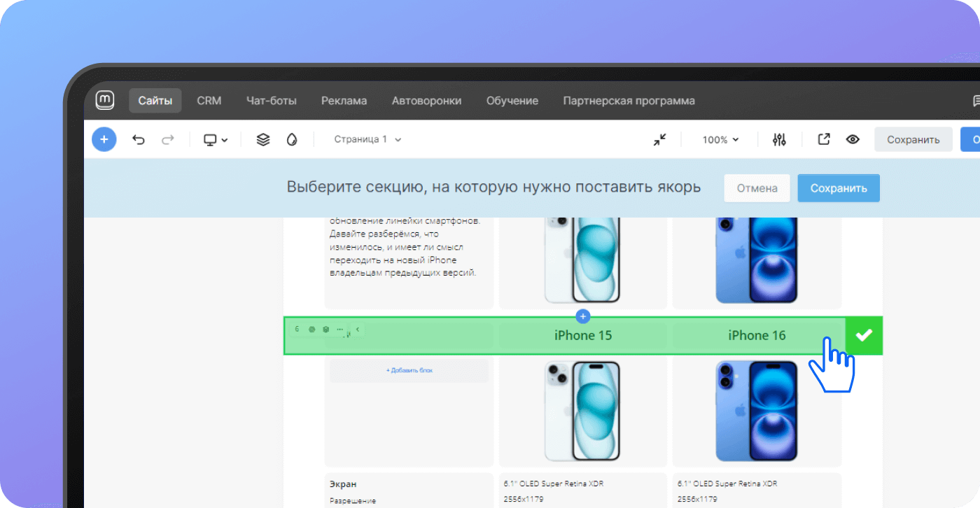Open the Сайты tab

[155, 101]
